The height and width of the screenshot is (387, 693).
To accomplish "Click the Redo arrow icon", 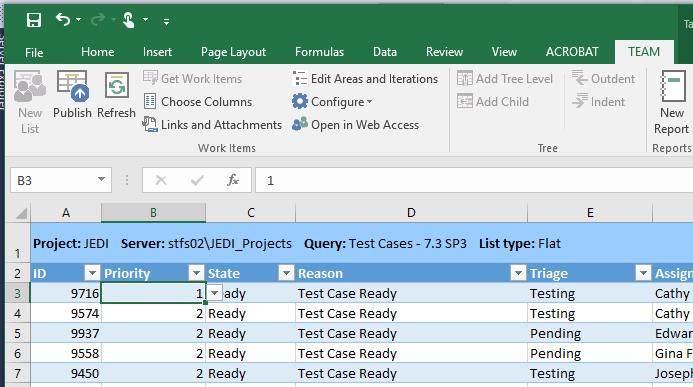I will 98,19.
